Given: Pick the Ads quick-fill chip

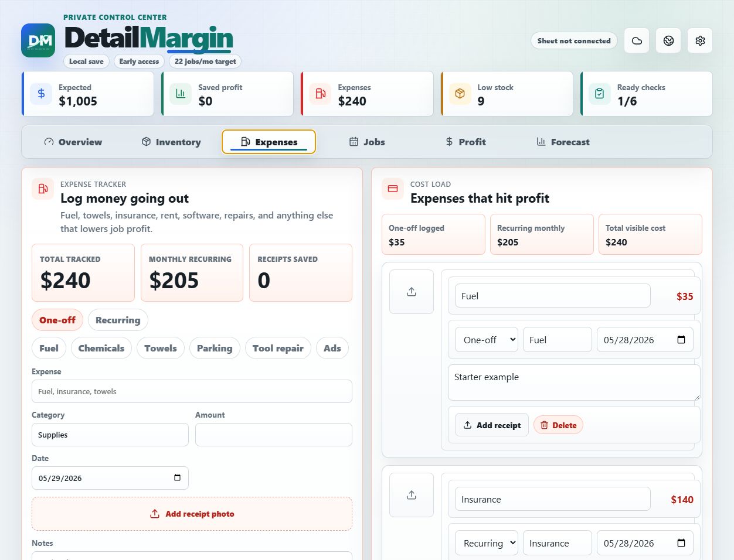Looking at the screenshot, I should (332, 348).
